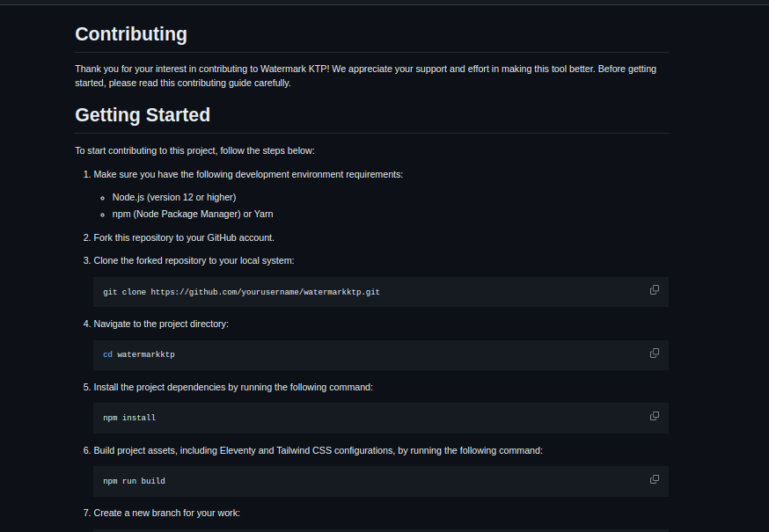This screenshot has height=532, width=769.
Task: Click the Thank you intro paragraph
Action: tap(365, 76)
